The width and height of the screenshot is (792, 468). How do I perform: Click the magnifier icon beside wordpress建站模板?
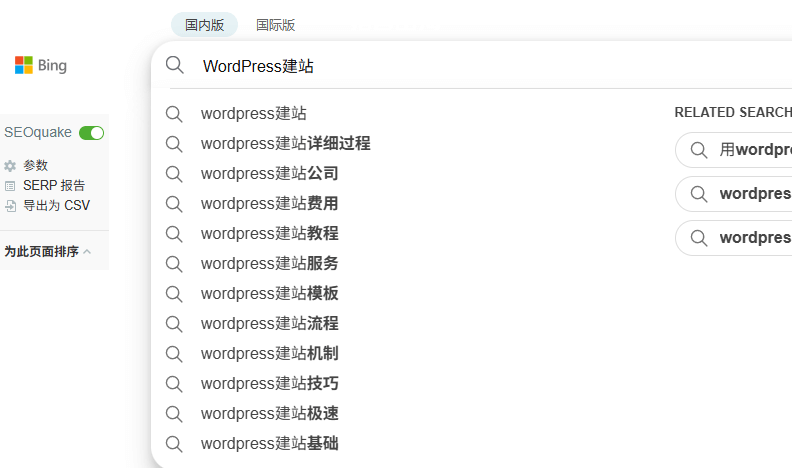point(174,294)
